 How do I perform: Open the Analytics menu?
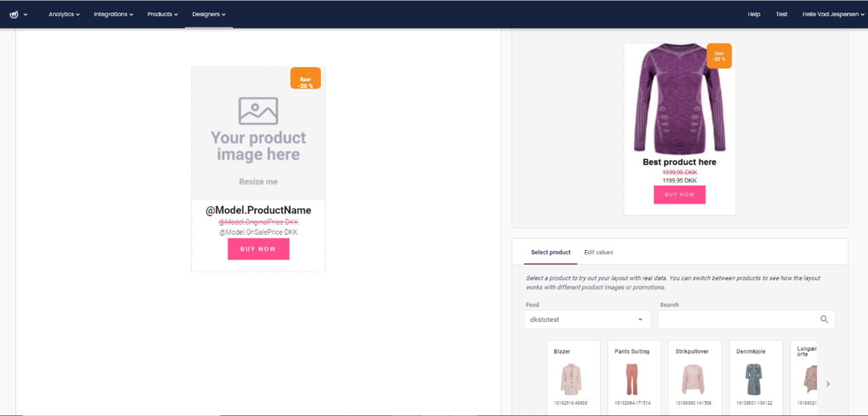(64, 14)
